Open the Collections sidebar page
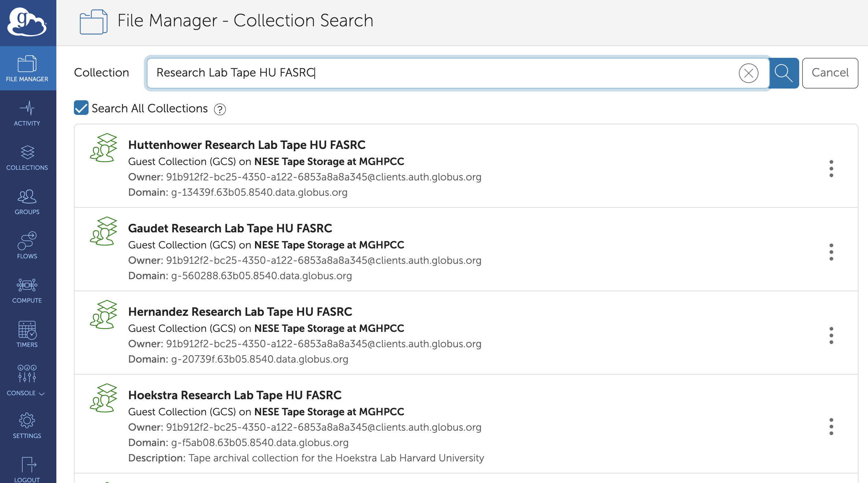Image resolution: width=868 pixels, height=483 pixels. pos(27,158)
